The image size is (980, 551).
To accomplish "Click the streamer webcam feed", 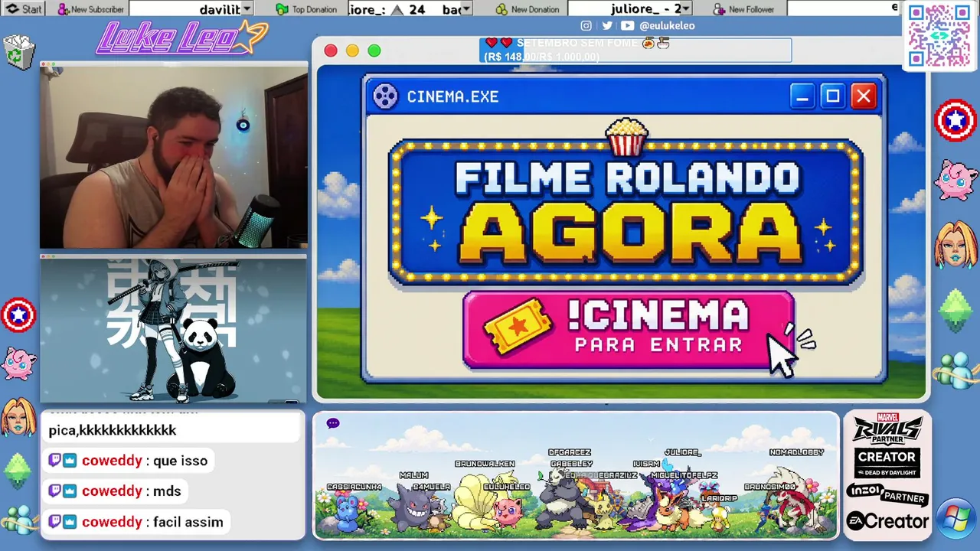I will 174,156.
